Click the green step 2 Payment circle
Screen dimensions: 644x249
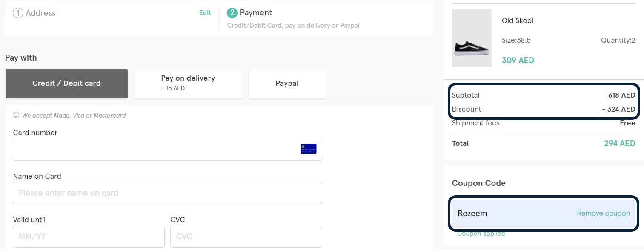[232, 13]
